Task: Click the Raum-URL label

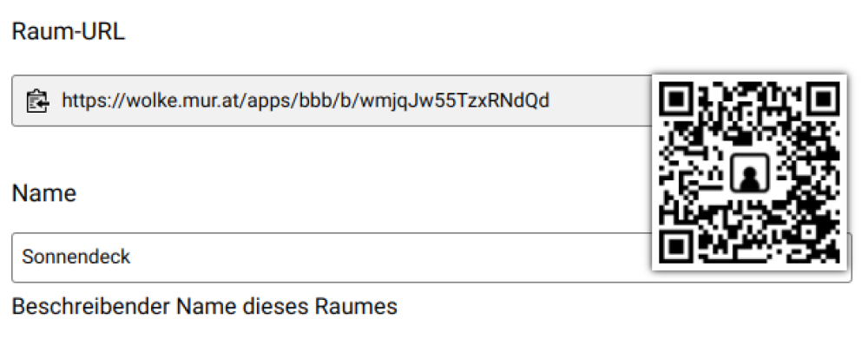Action: 69,31
